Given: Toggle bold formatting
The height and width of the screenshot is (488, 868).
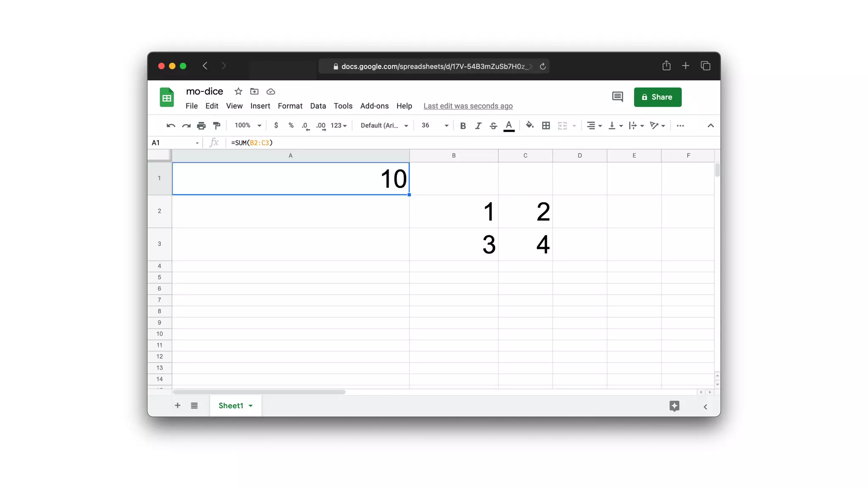Looking at the screenshot, I should [463, 125].
